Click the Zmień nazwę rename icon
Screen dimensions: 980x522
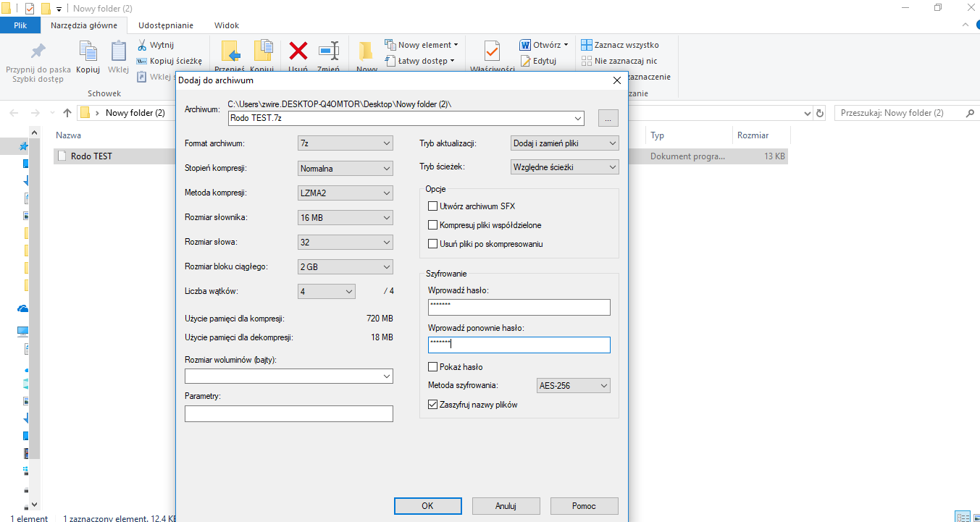click(329, 51)
